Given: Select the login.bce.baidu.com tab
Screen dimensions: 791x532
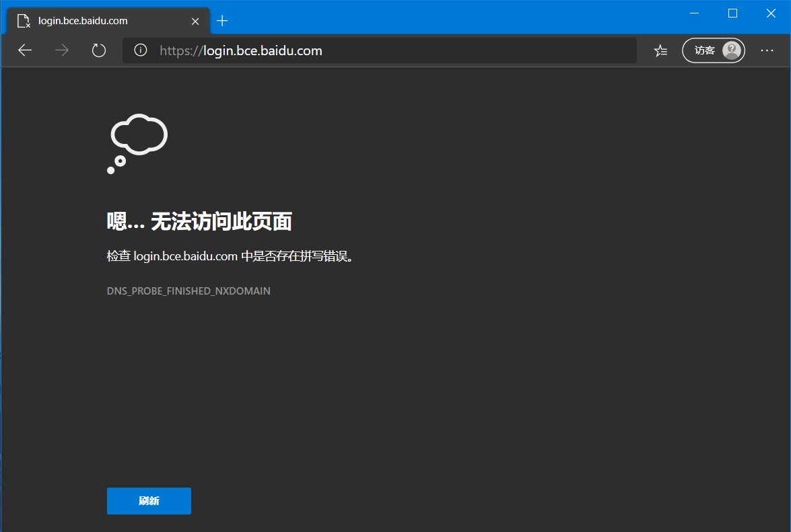Looking at the screenshot, I should (x=108, y=21).
